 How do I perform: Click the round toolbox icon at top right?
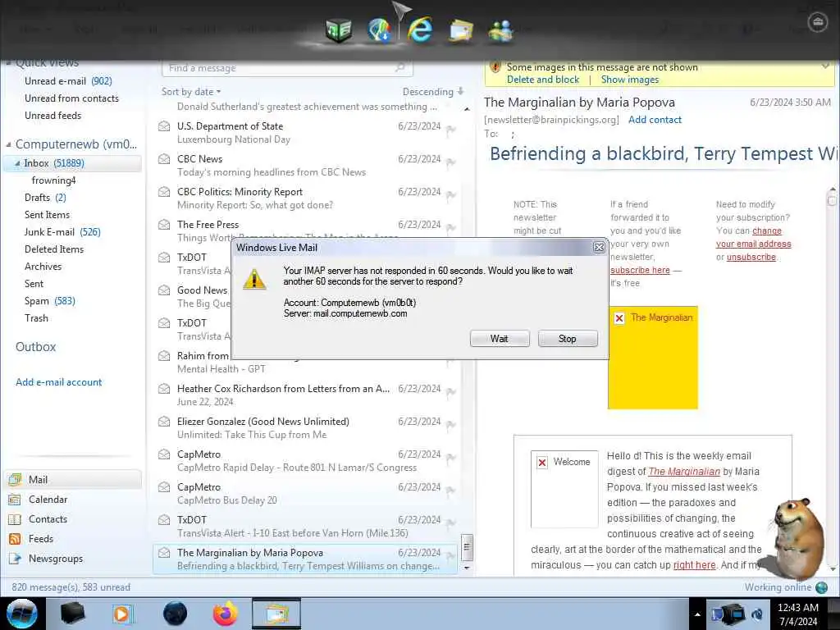(818, 22)
